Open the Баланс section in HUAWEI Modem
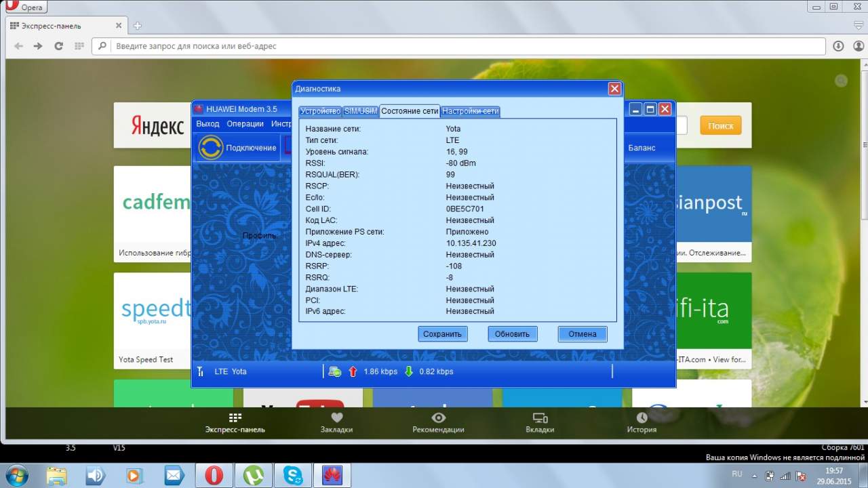This screenshot has height=488, width=868. 642,148
